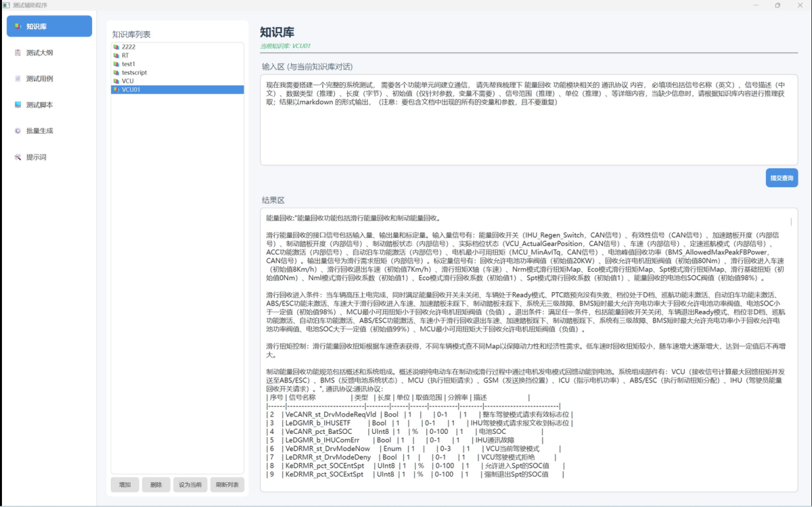The width and height of the screenshot is (812, 507).
Task: Choose the VCU knowledge base item
Action: pos(128,81)
